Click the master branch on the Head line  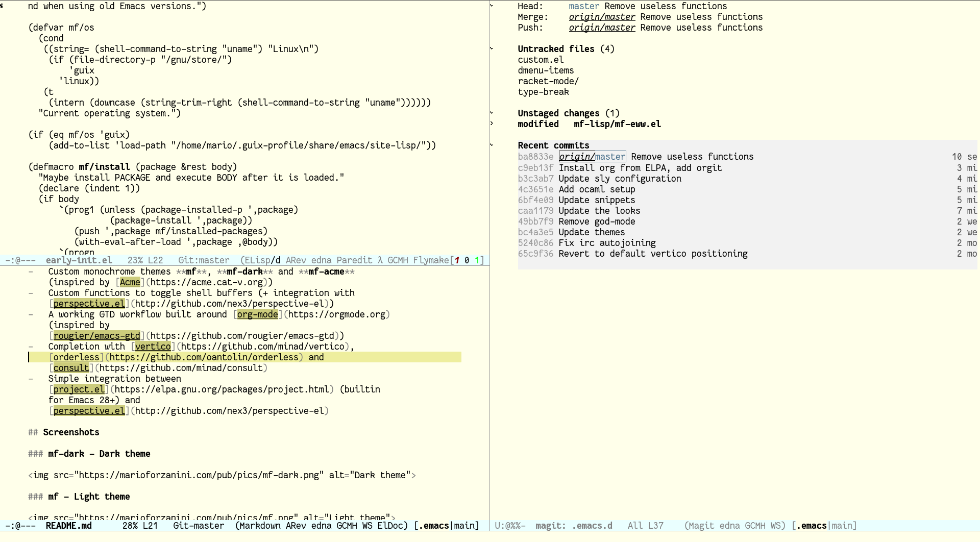[584, 6]
